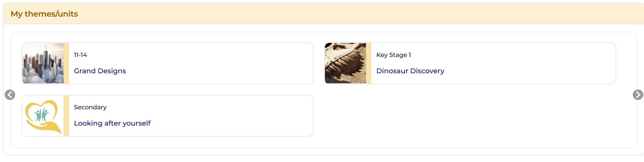Open the Grand Designs unit link

click(x=100, y=71)
